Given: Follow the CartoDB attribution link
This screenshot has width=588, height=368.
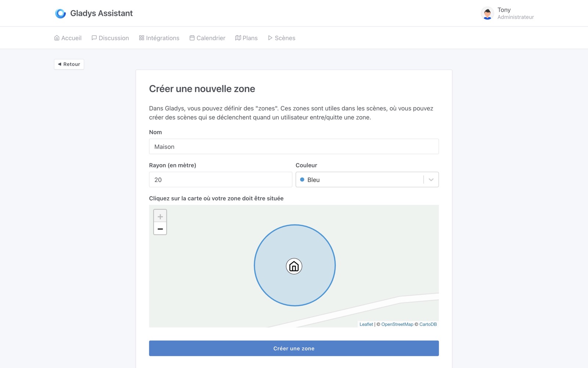Looking at the screenshot, I should [x=428, y=324].
